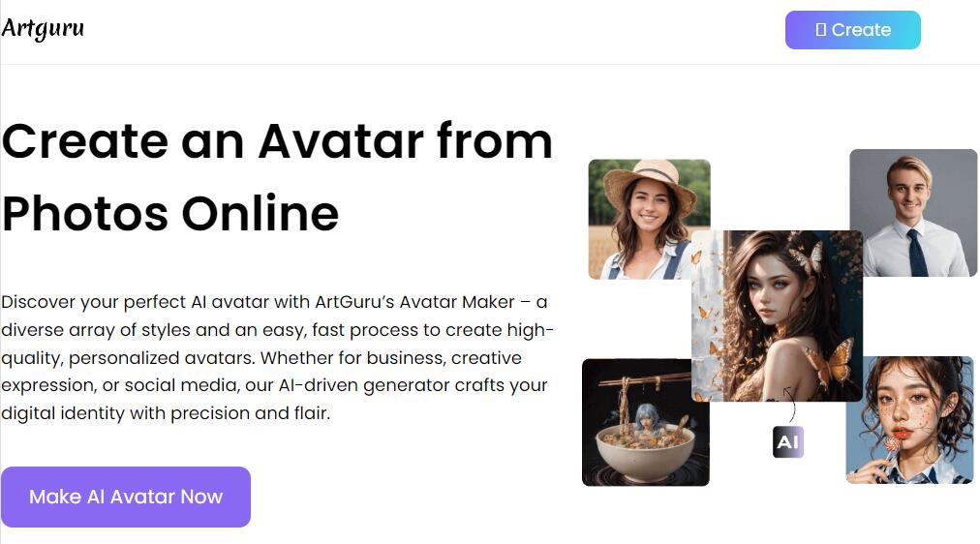Viewport: 980px width, 544px height.
Task: Click the curved arrow pointing to the portrait
Action: (789, 405)
